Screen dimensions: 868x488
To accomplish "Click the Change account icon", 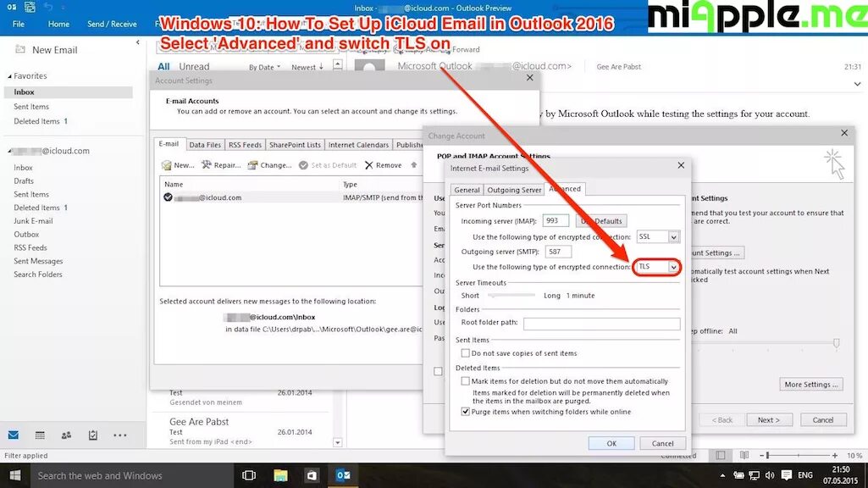I will [x=253, y=165].
